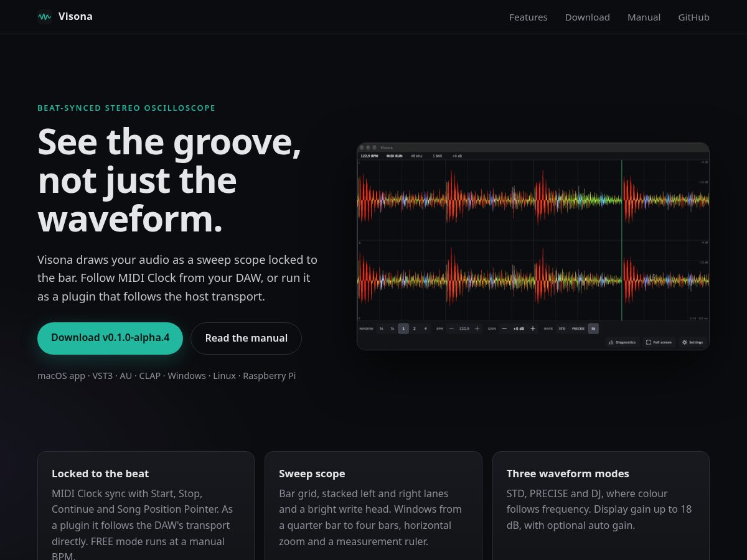Click lower right-channel waveform lane in preview
The width and height of the screenshot is (747, 560).
pos(533,280)
